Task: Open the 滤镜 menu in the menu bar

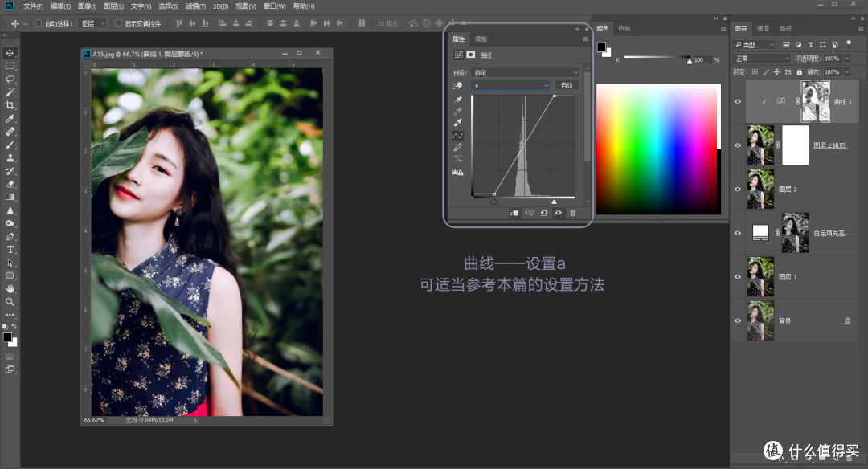Action: 193,6
